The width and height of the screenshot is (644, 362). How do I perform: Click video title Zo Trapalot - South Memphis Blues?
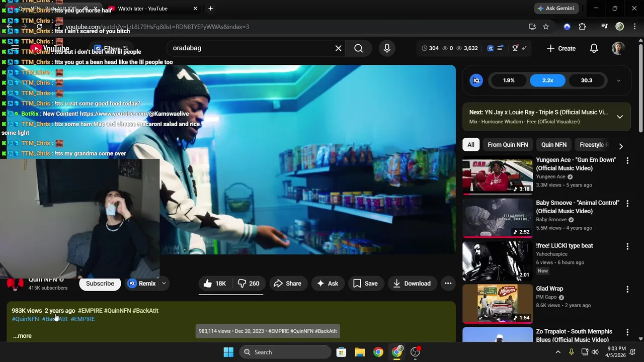tap(574, 336)
